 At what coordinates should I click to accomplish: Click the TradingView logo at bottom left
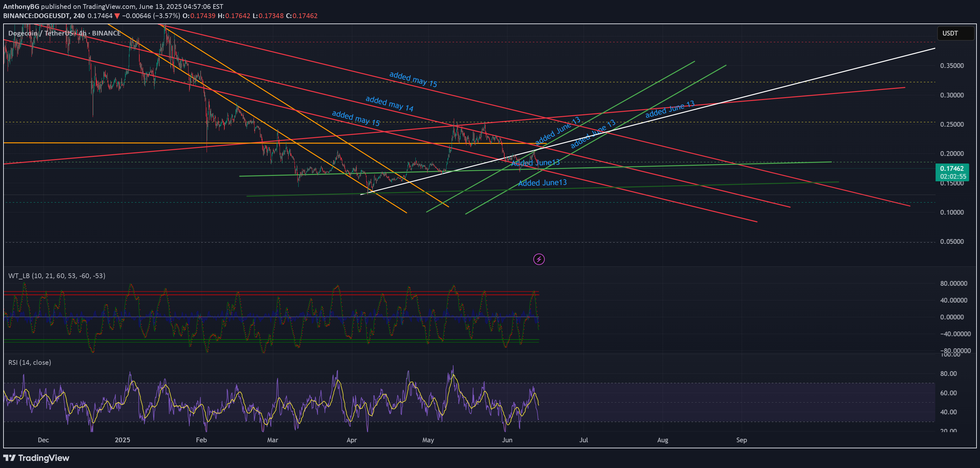36,458
